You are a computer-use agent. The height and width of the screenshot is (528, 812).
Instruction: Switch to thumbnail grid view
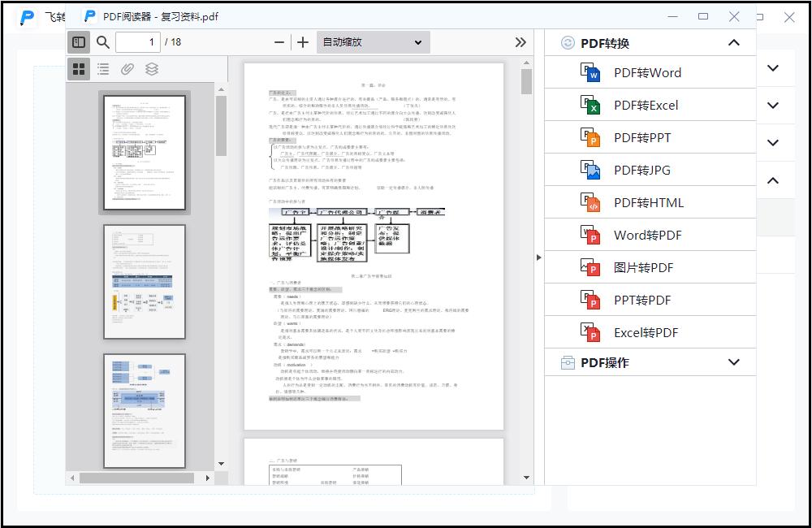79,70
